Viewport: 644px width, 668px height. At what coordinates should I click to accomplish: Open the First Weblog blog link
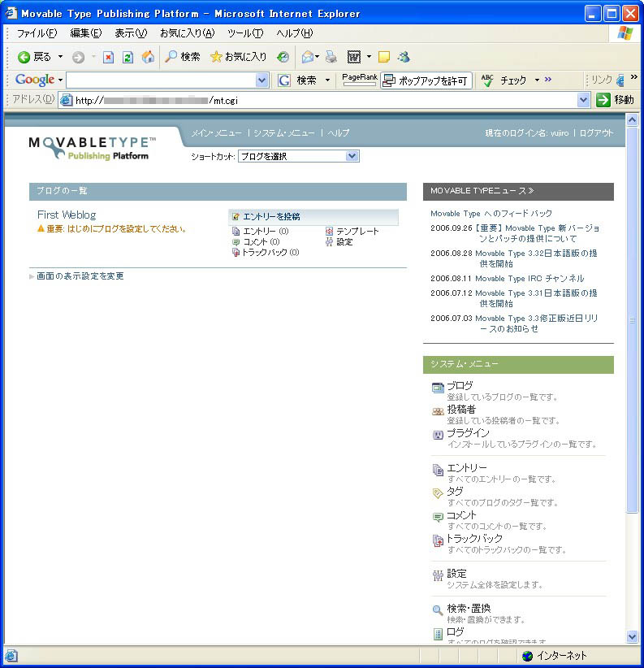[67, 215]
